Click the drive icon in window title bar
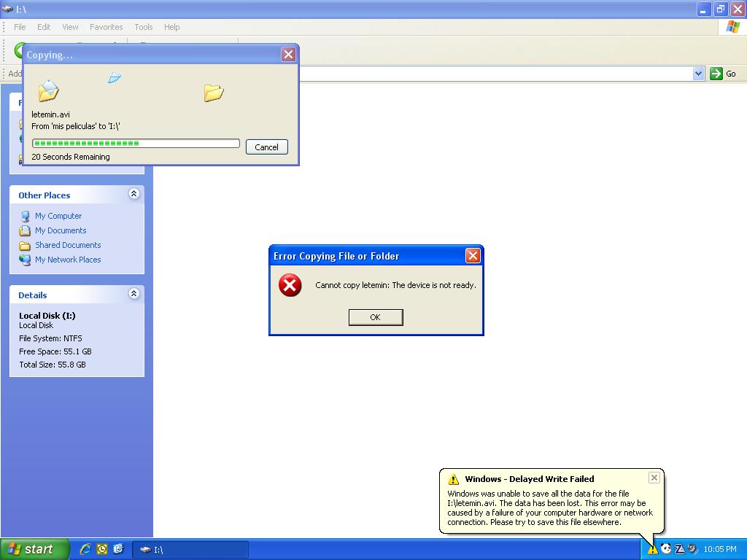 pyautogui.click(x=7, y=9)
